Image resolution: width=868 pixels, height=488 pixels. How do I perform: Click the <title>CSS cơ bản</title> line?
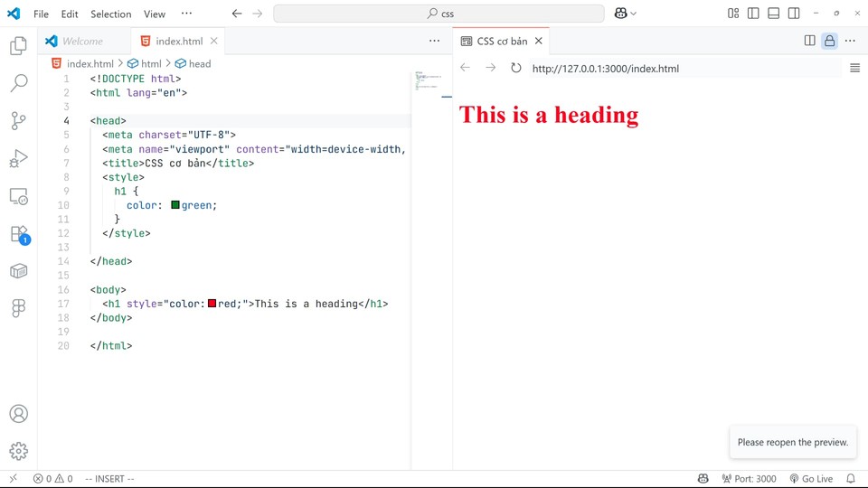click(x=178, y=164)
